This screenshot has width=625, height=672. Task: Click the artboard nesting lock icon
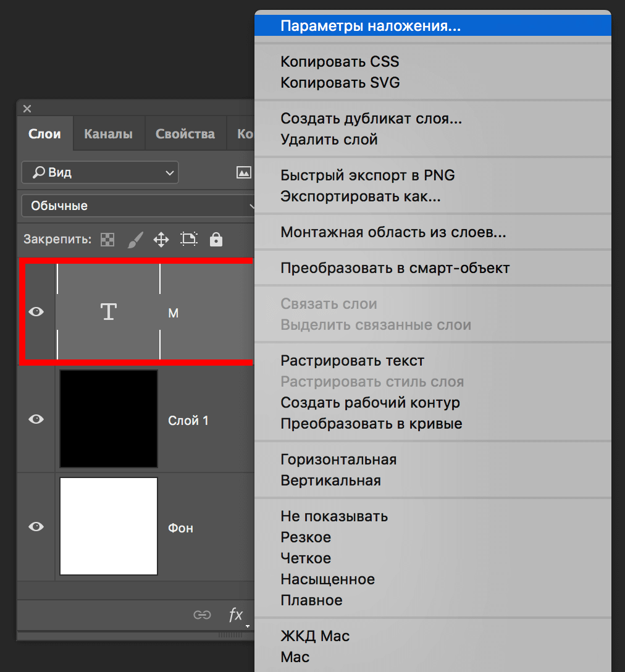pyautogui.click(x=188, y=240)
